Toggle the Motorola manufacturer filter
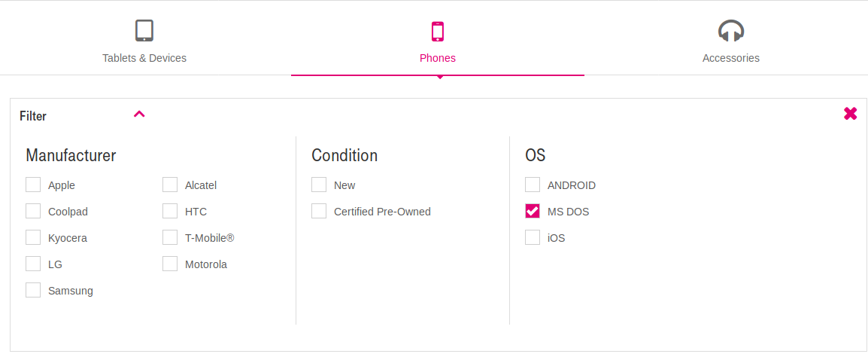Screen dimensions: 868x354 click(170, 264)
